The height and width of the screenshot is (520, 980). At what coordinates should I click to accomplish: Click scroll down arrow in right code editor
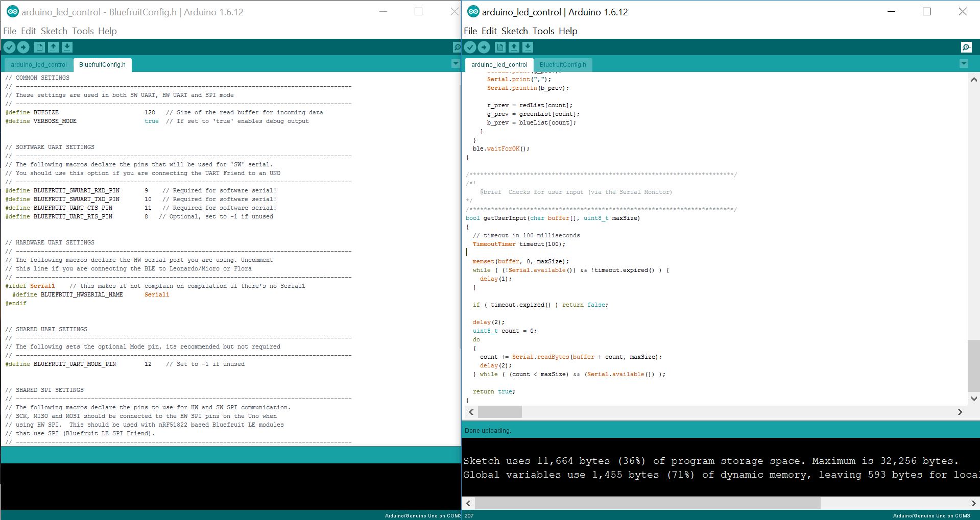pos(974,399)
